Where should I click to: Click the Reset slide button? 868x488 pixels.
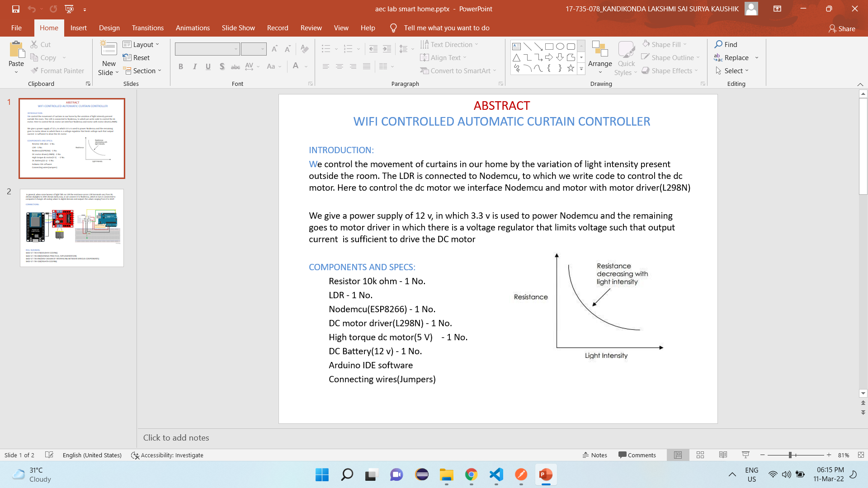click(x=136, y=57)
